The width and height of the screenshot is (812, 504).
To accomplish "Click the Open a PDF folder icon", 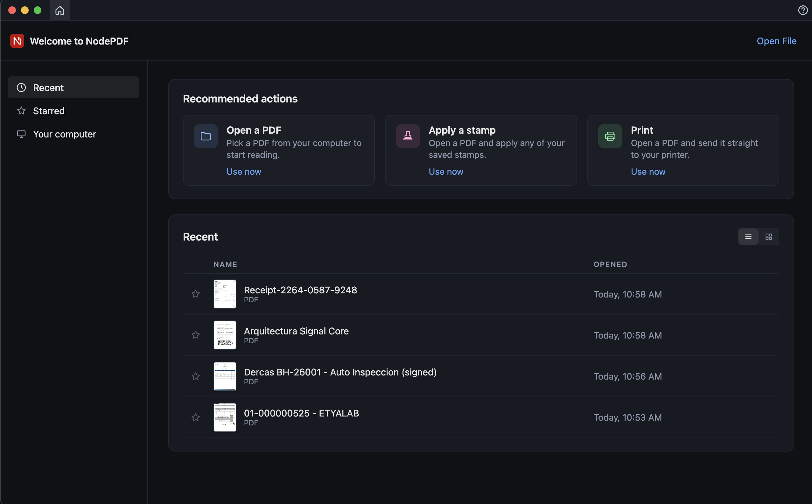I will click(206, 136).
